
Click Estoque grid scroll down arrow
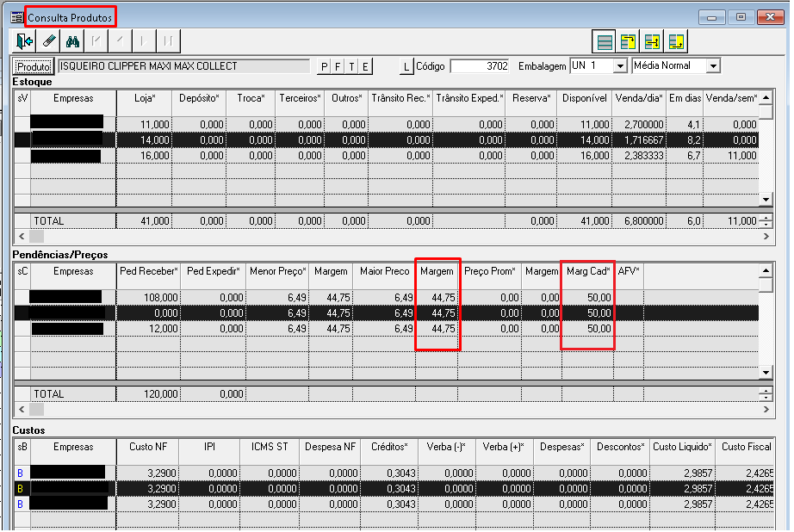point(766,200)
